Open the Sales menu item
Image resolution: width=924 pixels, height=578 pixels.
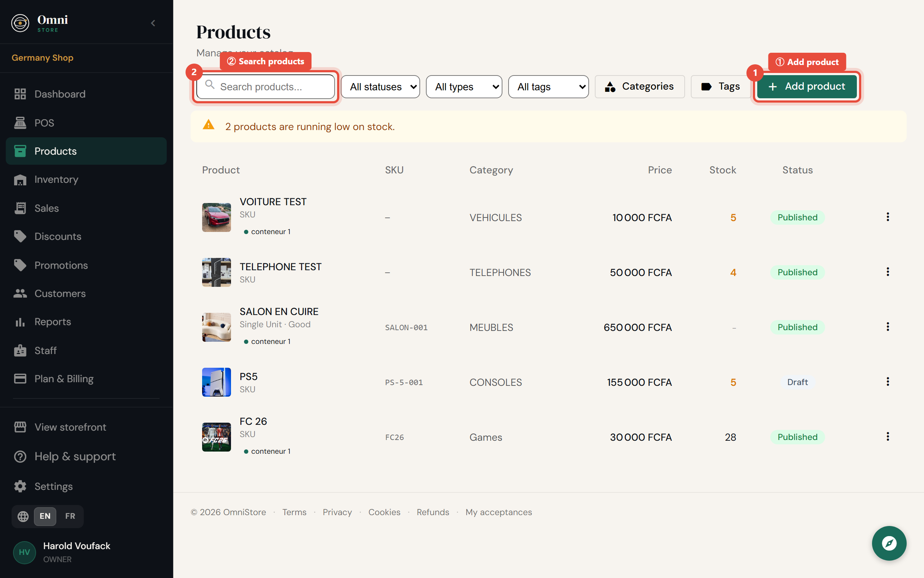click(86, 208)
